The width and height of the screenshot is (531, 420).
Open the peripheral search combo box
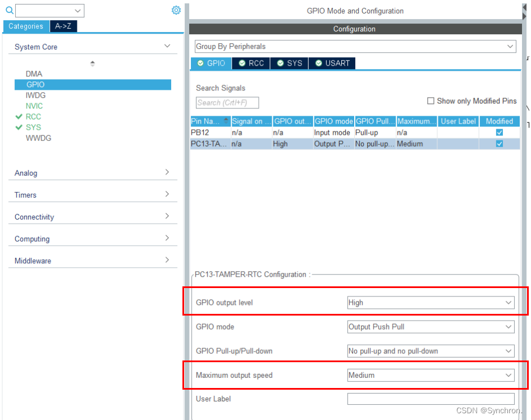[x=50, y=11]
